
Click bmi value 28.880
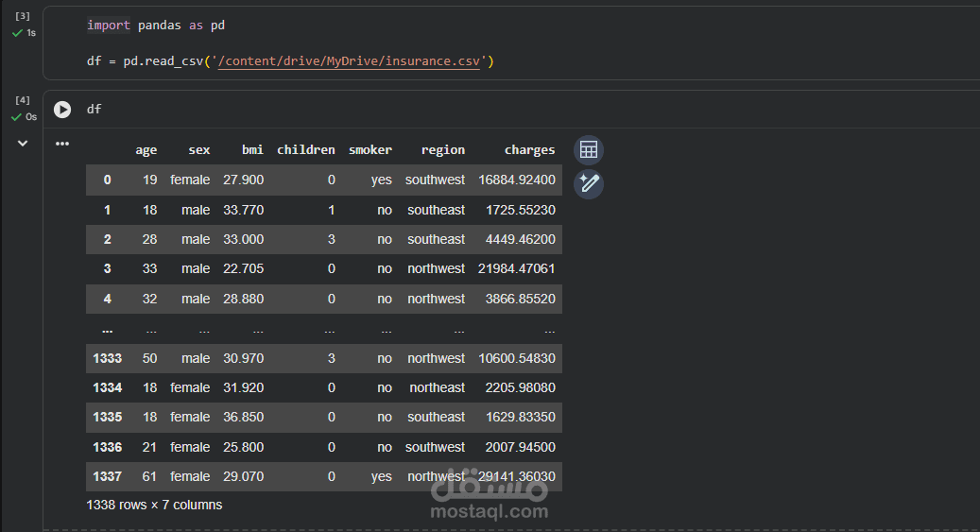[x=243, y=299]
